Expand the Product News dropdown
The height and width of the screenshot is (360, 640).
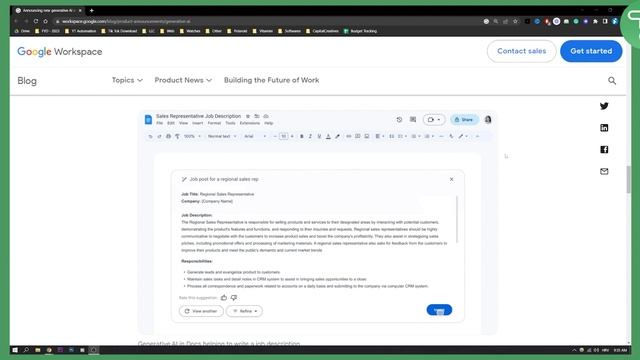(183, 80)
